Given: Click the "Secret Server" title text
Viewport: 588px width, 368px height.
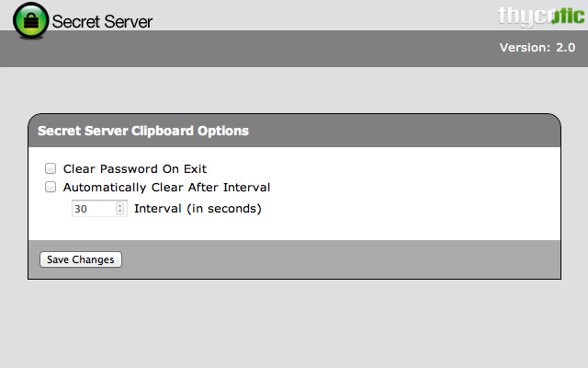Looking at the screenshot, I should pos(102,21).
